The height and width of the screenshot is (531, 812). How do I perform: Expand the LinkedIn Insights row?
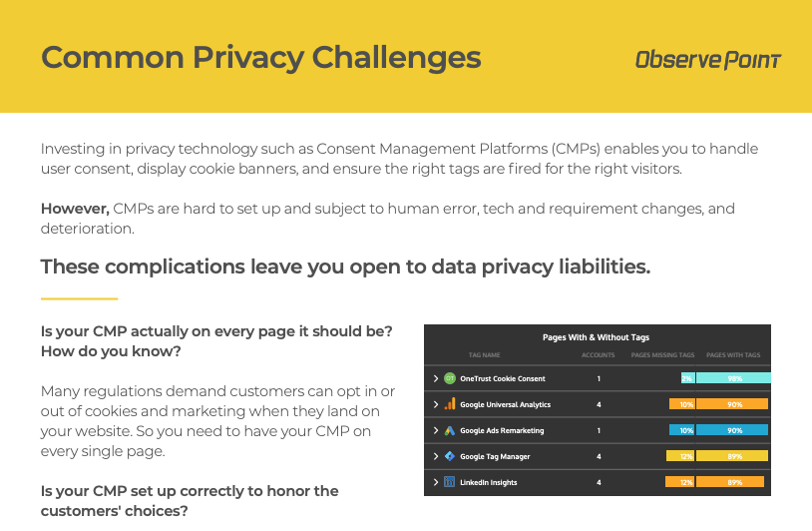[436, 482]
